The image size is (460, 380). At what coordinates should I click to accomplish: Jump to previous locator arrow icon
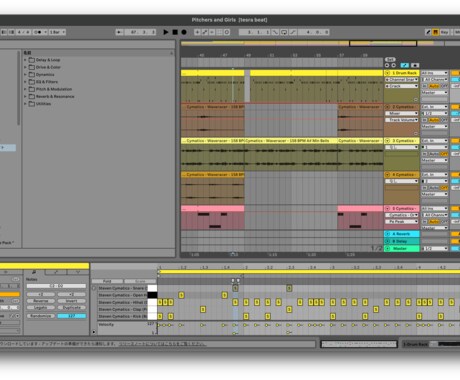pyautogui.click(x=387, y=65)
